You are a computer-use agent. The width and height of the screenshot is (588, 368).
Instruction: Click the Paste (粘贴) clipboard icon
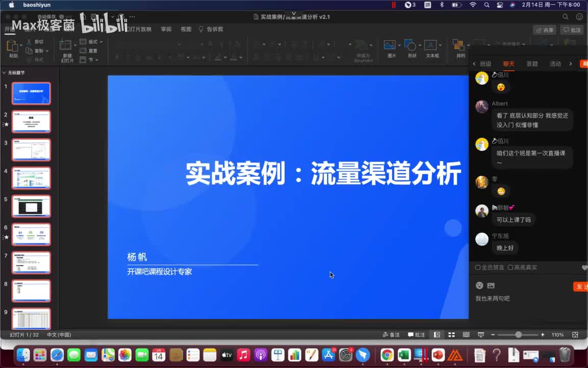12,46
